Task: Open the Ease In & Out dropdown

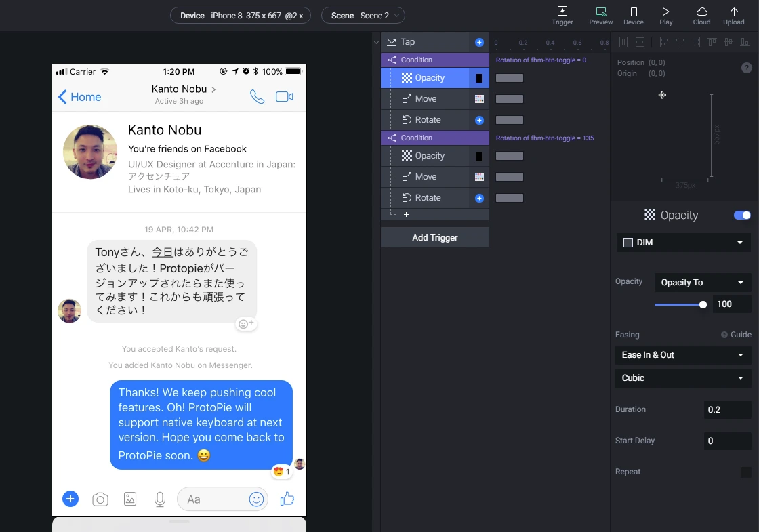Action: 683,355
